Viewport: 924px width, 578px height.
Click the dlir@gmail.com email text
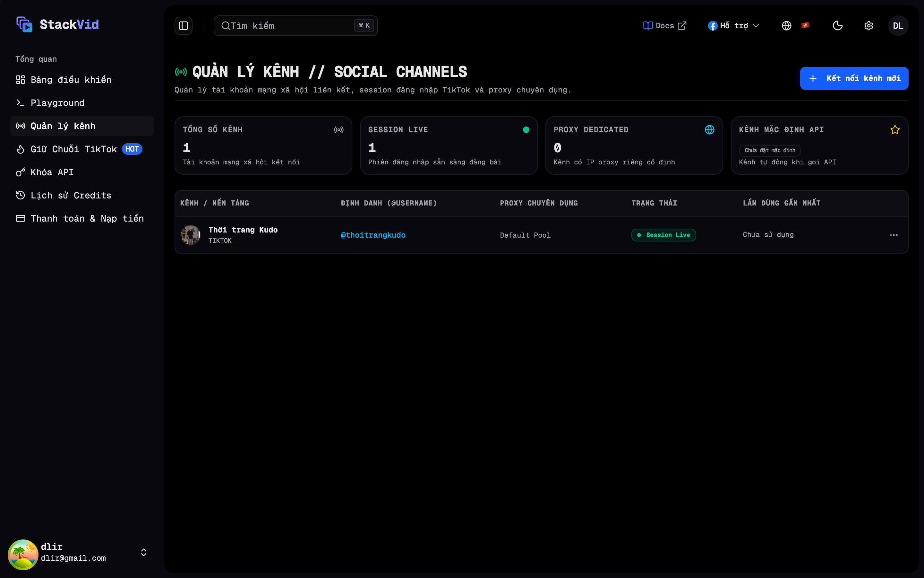coord(73,558)
